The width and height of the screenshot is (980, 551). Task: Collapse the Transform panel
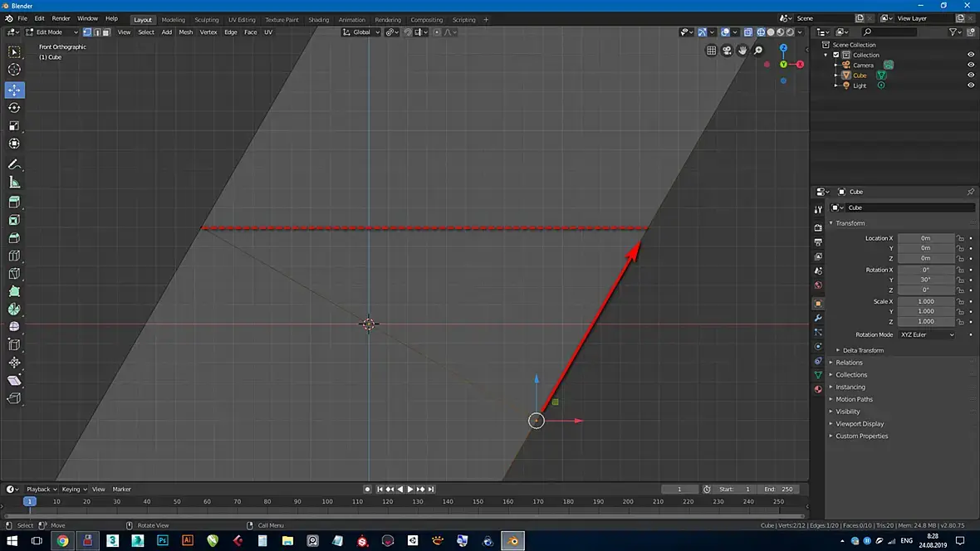pos(850,223)
